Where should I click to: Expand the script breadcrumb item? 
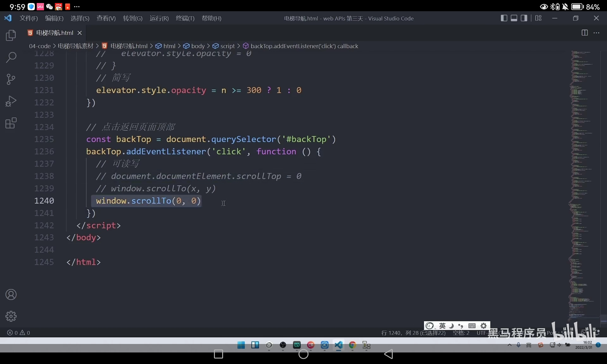pos(227,46)
